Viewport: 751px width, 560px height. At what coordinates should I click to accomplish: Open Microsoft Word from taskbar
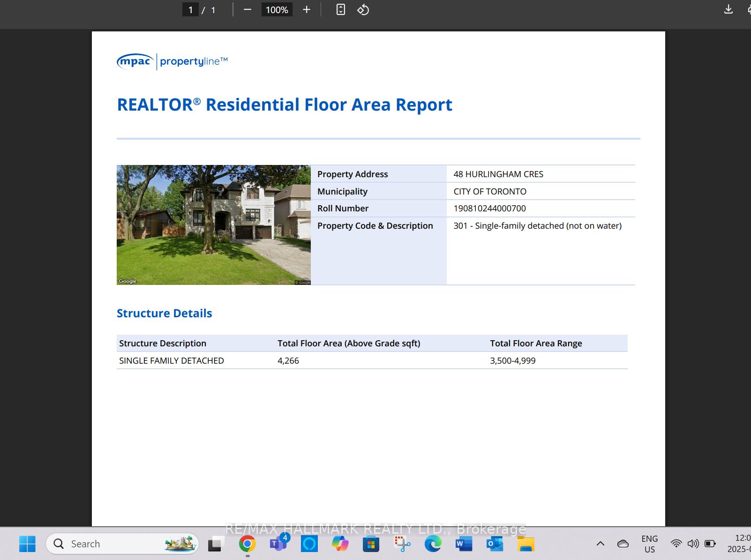[x=464, y=544]
